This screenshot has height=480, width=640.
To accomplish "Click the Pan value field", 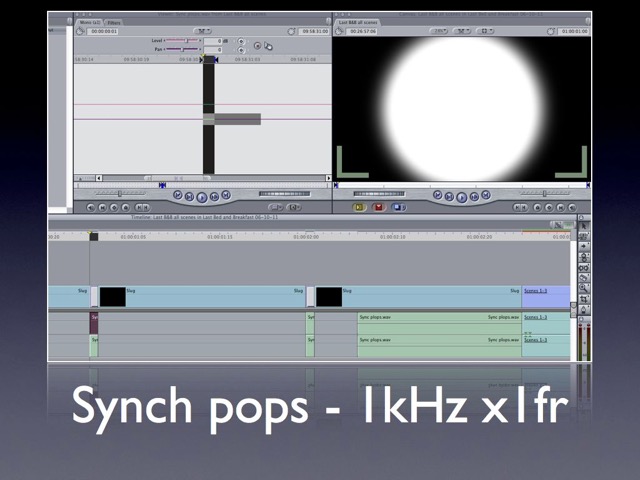I will [x=213, y=50].
